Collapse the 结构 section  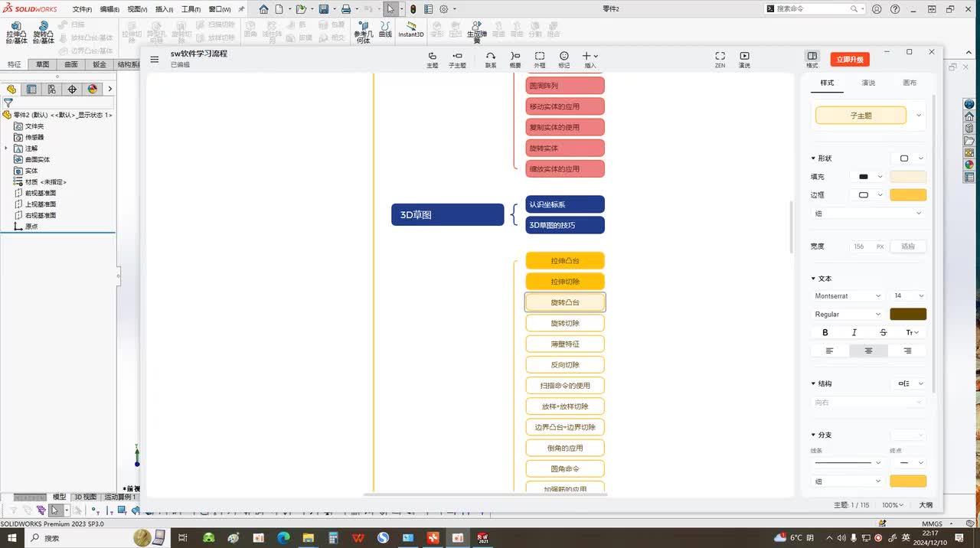[813, 383]
